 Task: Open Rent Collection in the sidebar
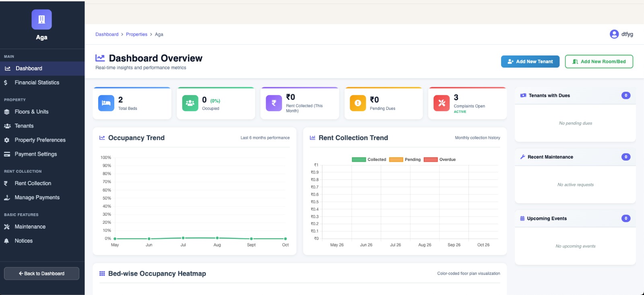(42, 183)
